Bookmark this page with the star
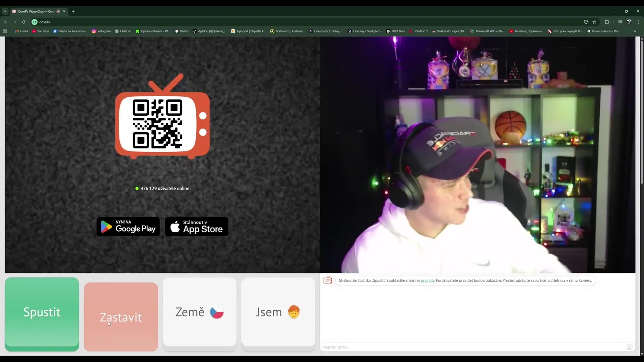Screen dimensions: 644x362 (594, 22)
